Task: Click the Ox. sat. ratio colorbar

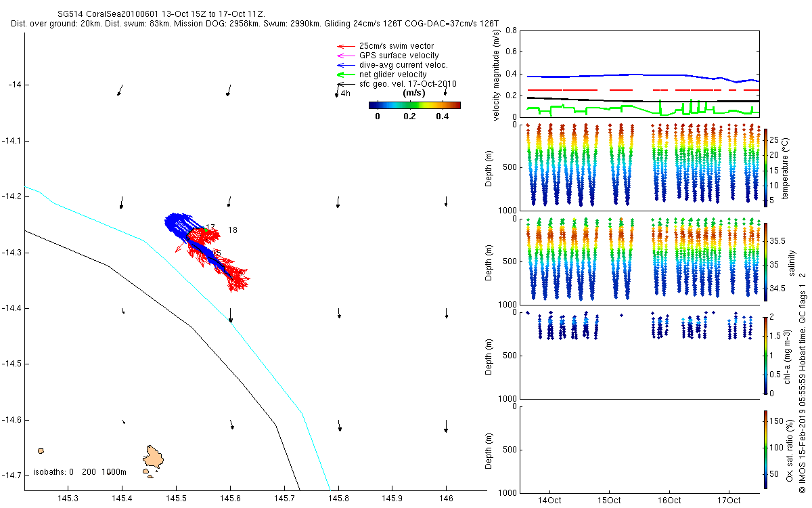Action: coord(765,449)
